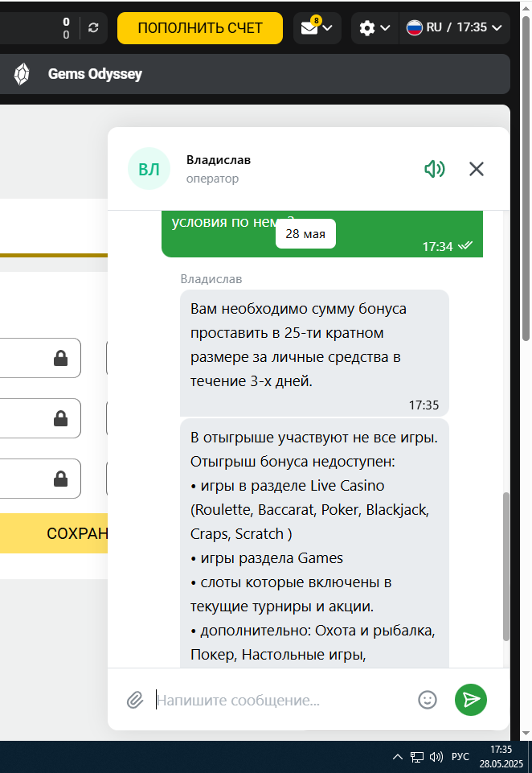Expand the RU language and time dropdown
532x773 pixels.
pos(454,28)
